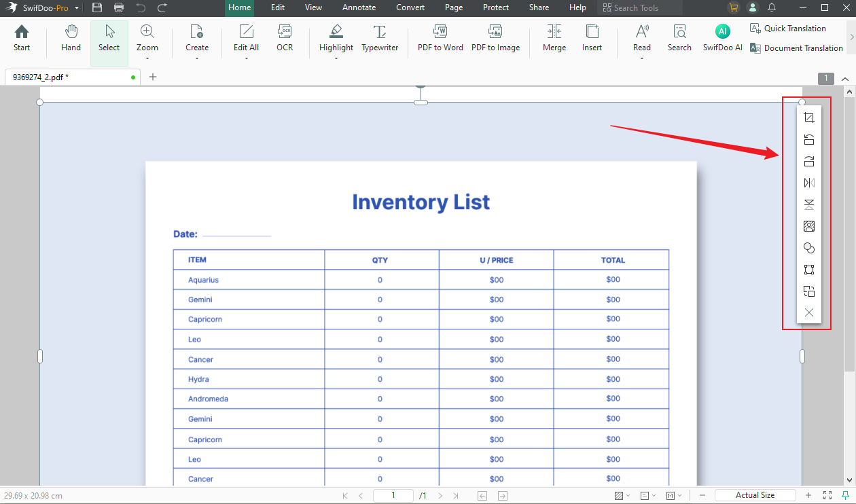856x504 pixels.
Task: Open the 1:1 view mode dropdown
Action: [674, 496]
